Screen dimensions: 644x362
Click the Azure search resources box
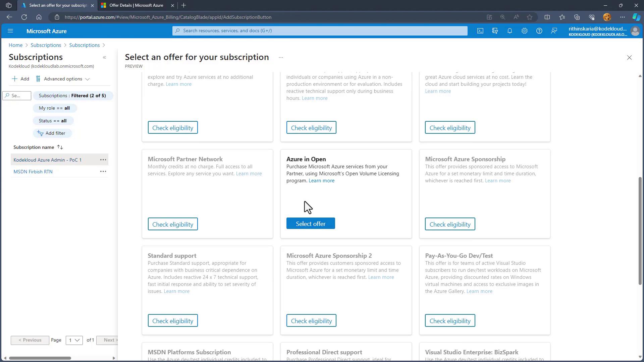[320, 31]
